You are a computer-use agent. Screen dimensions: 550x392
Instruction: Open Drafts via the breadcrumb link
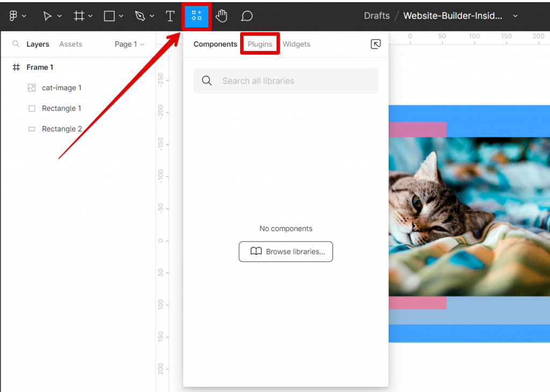tap(377, 16)
